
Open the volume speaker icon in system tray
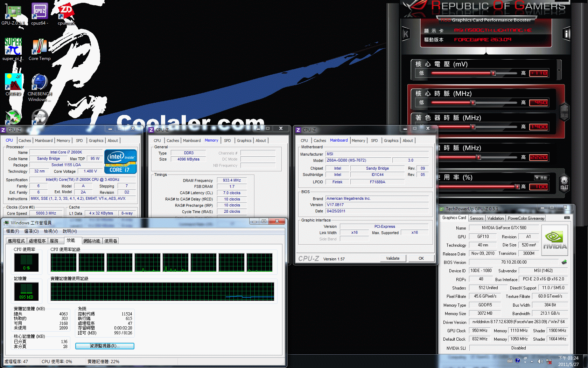tap(540, 361)
